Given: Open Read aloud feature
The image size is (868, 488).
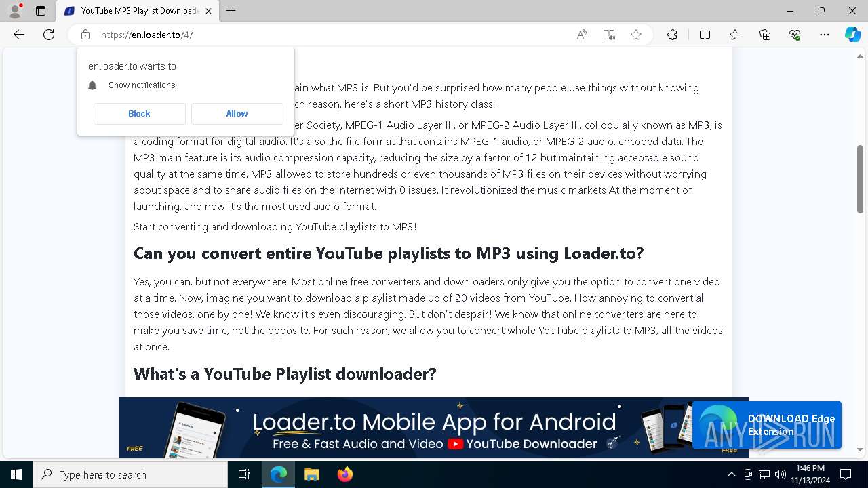Looking at the screenshot, I should click(582, 35).
